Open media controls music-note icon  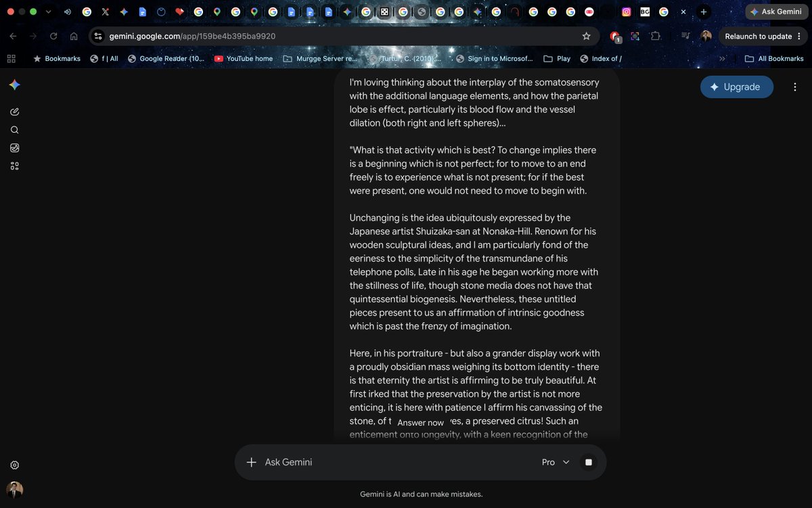(x=685, y=36)
